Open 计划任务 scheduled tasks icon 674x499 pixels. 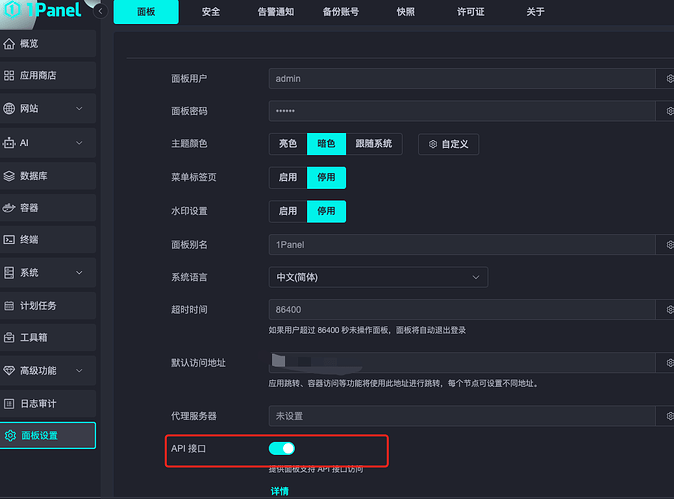pyautogui.click(x=10, y=305)
